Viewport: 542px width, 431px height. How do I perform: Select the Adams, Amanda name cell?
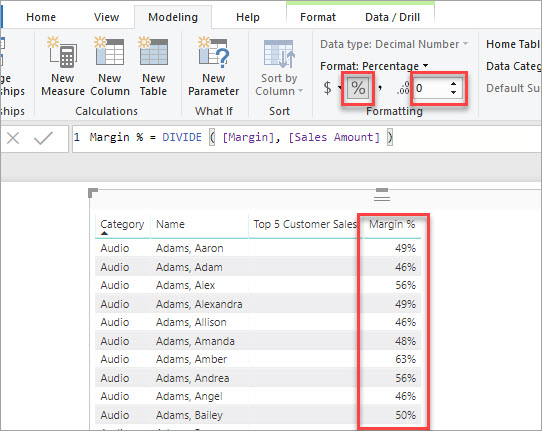pos(195,341)
